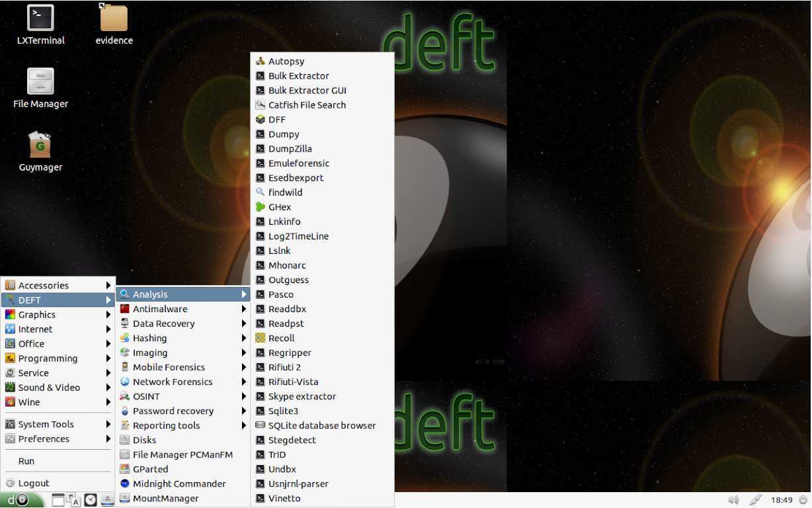Click the clock icon in taskbar launcher
The height and width of the screenshot is (508, 812).
[x=91, y=500]
